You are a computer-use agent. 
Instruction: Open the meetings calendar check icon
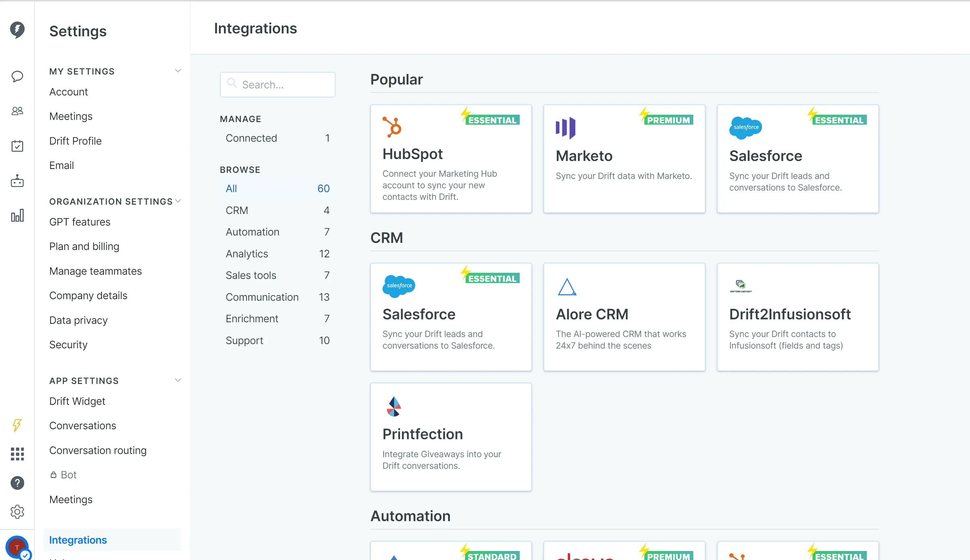(17, 146)
